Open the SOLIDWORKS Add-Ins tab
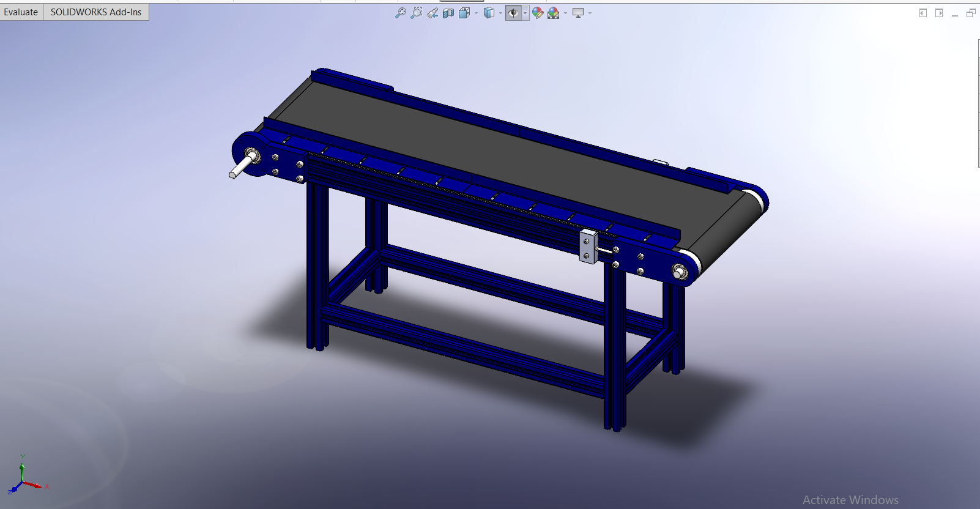980x509 pixels. (x=96, y=12)
